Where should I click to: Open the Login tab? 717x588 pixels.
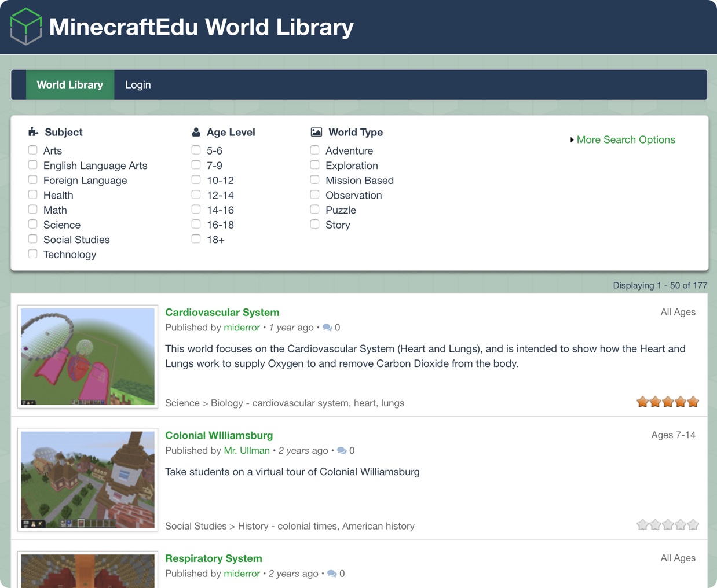tap(137, 84)
